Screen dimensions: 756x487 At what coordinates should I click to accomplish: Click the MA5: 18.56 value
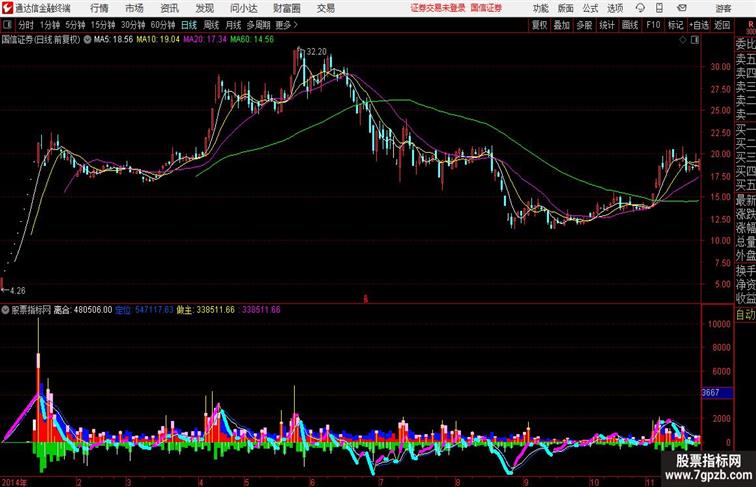click(x=113, y=40)
